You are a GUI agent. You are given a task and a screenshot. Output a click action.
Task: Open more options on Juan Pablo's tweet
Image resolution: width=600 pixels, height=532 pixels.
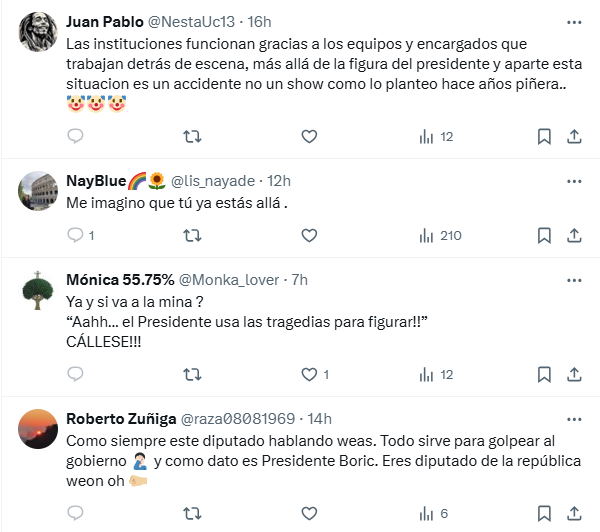click(574, 21)
